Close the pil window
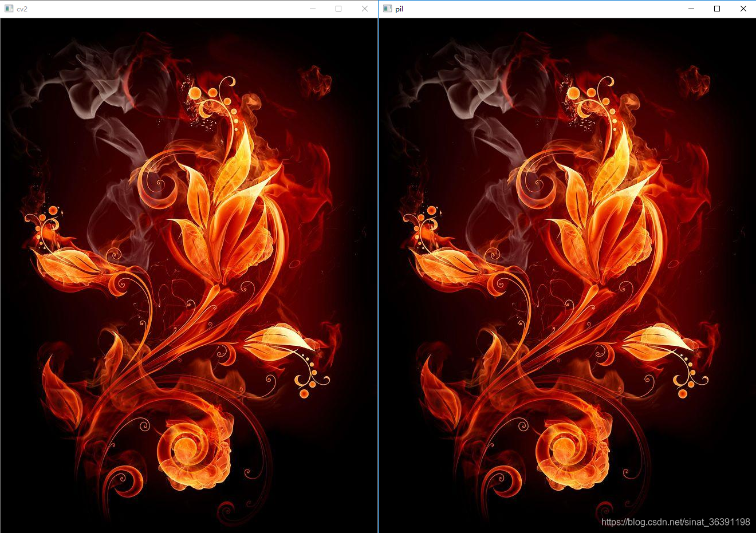Viewport: 756px width, 533px height. [x=743, y=9]
